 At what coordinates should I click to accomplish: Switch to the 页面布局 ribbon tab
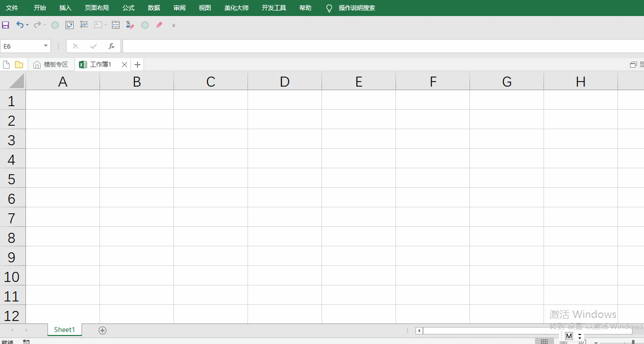point(97,8)
